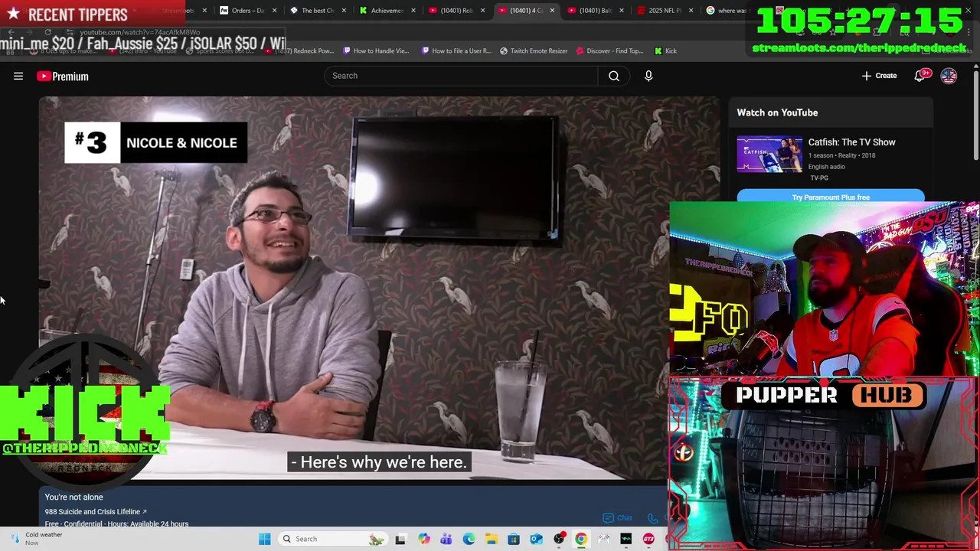
Task: Open How to Handle Vie... bookmark
Action: pyautogui.click(x=376, y=51)
